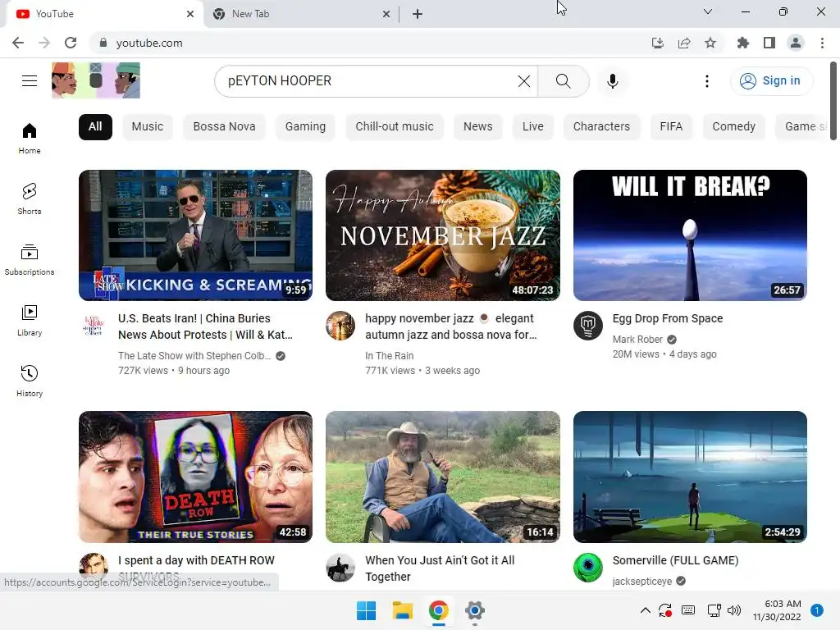Viewport: 840px width, 630px height.
Task: Start voice search with the microphone icon
Action: pyautogui.click(x=612, y=81)
